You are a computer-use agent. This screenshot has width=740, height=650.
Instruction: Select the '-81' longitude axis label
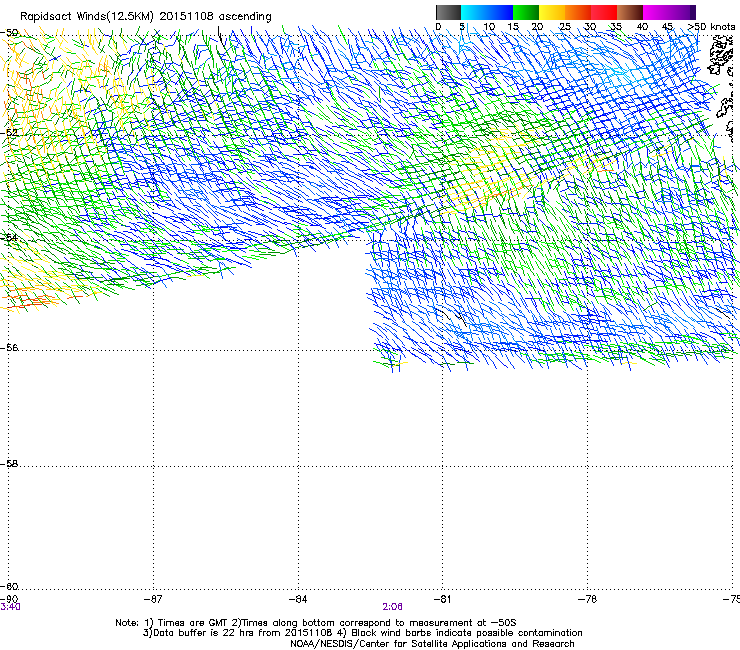click(x=442, y=599)
